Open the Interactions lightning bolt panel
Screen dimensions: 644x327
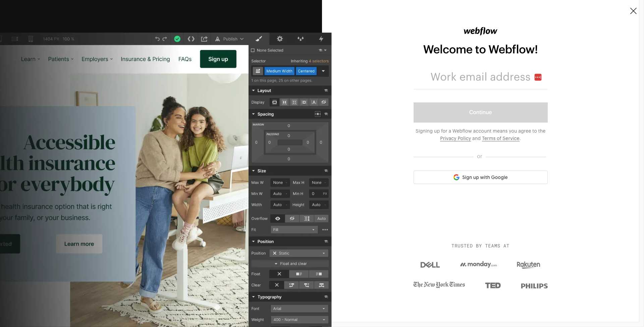[321, 39]
